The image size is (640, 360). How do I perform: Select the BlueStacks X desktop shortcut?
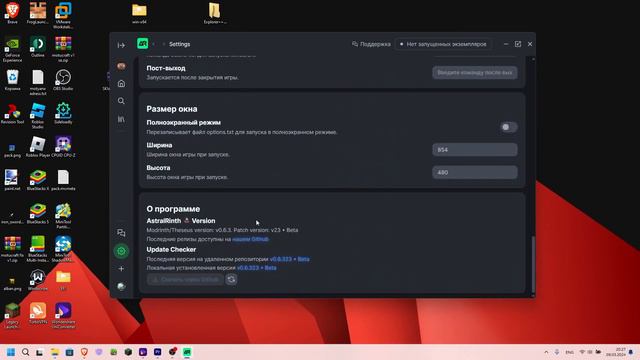pyautogui.click(x=38, y=180)
